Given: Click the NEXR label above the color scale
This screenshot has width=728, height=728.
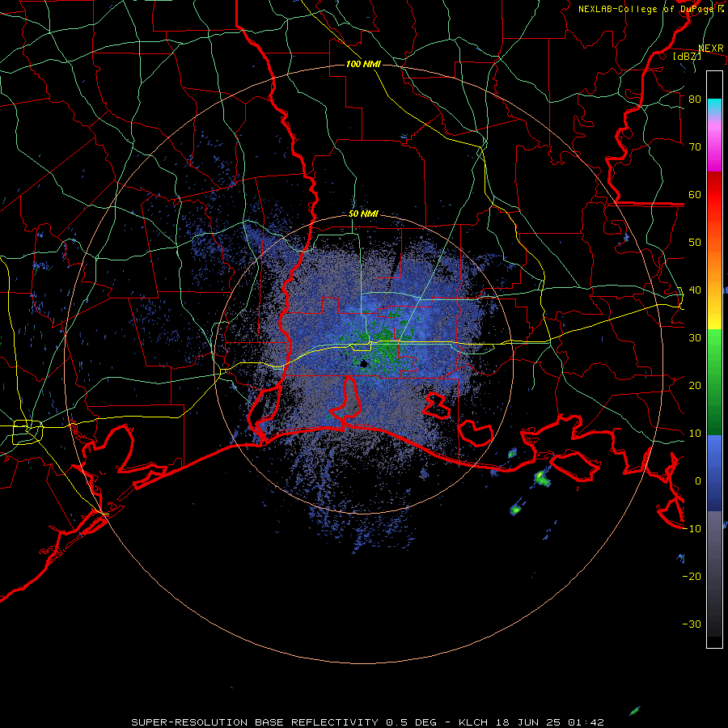Looking at the screenshot, I should click(711, 49).
